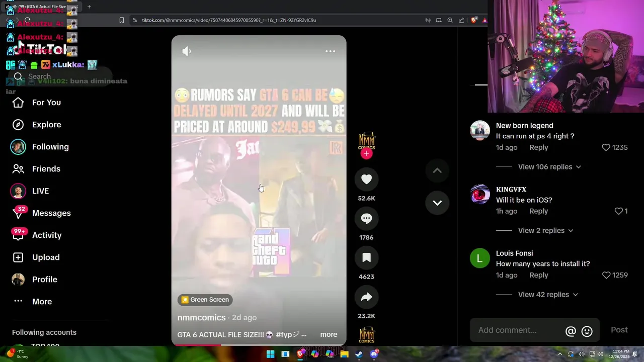Expand View 106 replies

(x=549, y=167)
